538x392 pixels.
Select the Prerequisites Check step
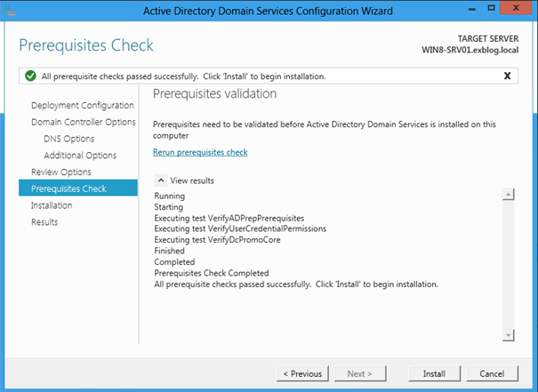point(78,188)
